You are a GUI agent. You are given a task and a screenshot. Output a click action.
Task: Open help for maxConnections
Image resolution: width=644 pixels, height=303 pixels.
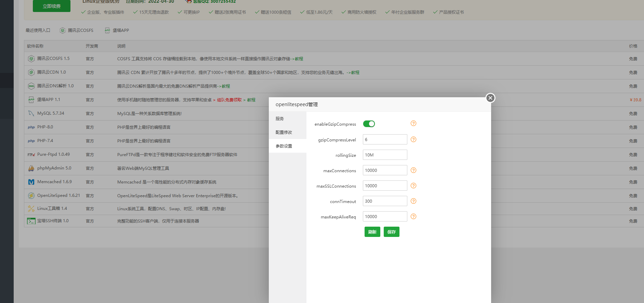(413, 170)
